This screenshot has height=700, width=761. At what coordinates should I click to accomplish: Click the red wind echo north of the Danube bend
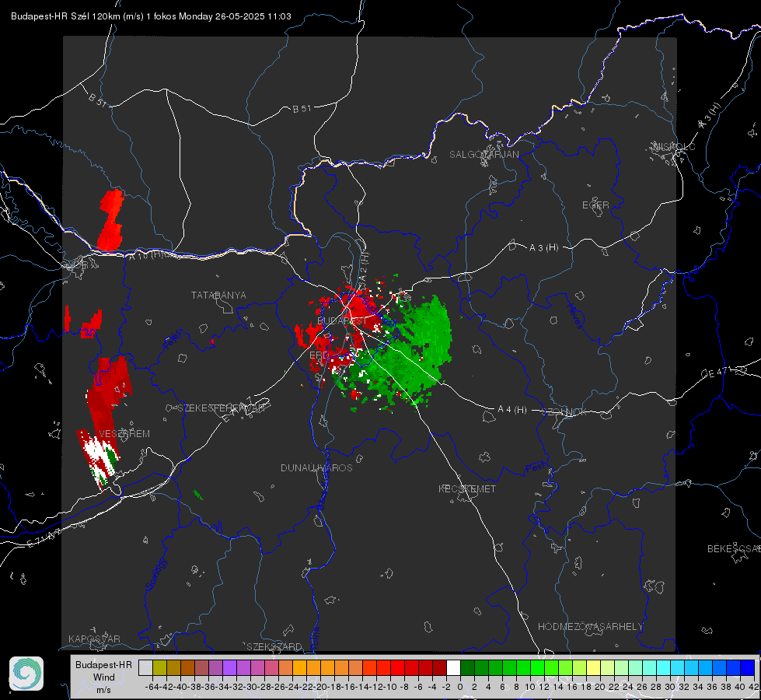click(111, 220)
